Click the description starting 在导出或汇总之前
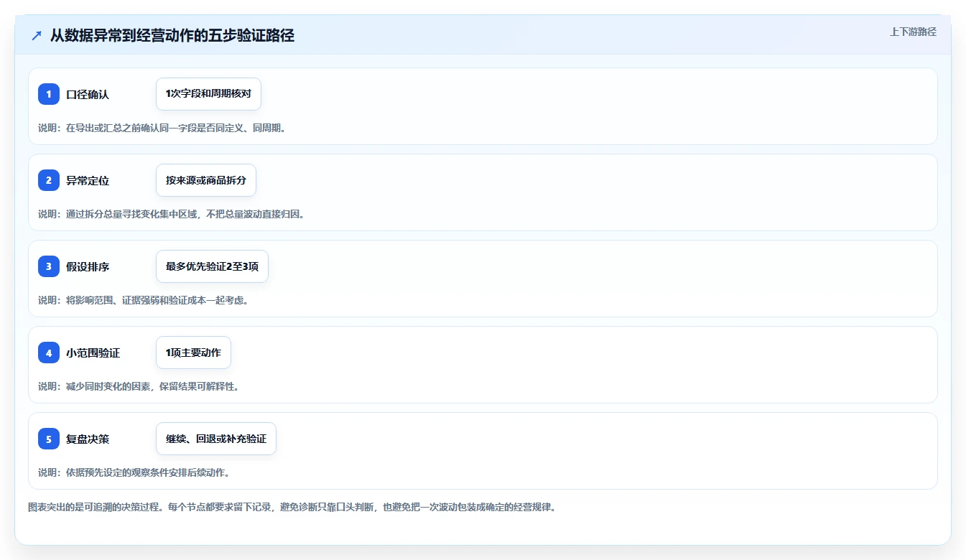 pos(162,128)
